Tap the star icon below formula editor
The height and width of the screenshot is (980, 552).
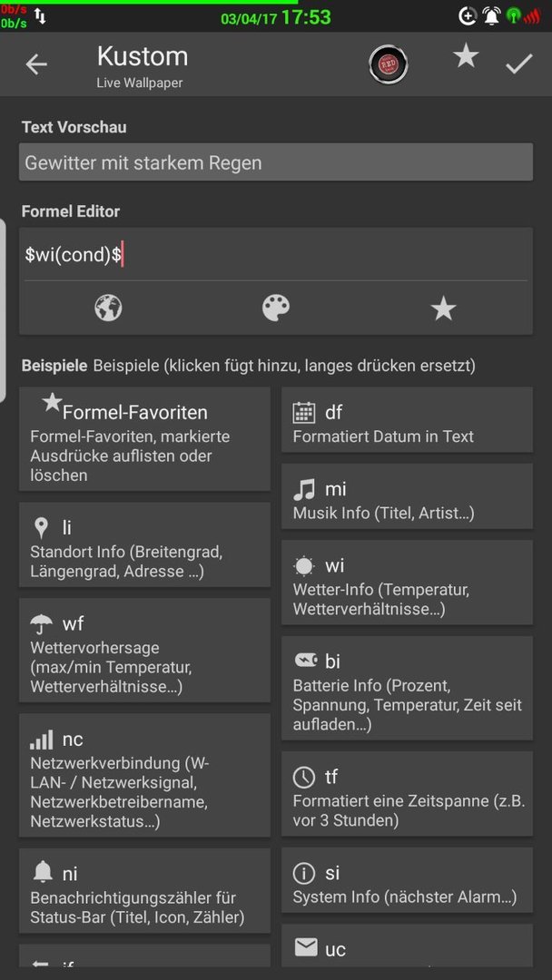click(x=443, y=309)
